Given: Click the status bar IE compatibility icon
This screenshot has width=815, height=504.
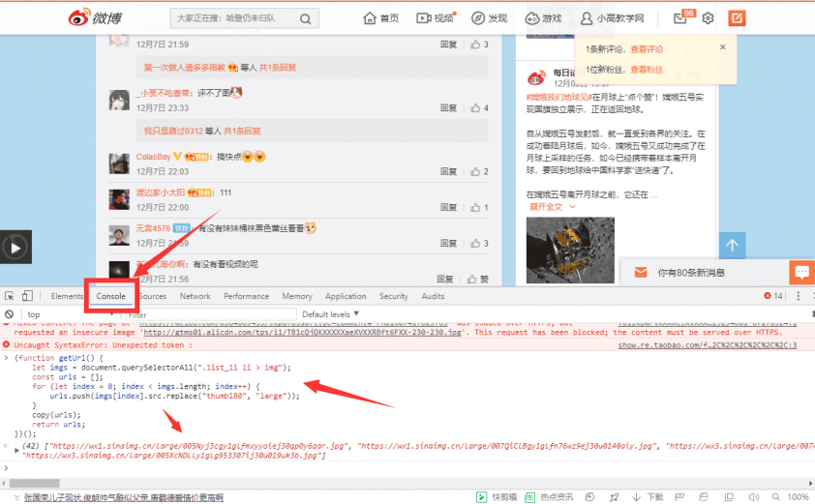Looking at the screenshot, I should (x=704, y=497).
